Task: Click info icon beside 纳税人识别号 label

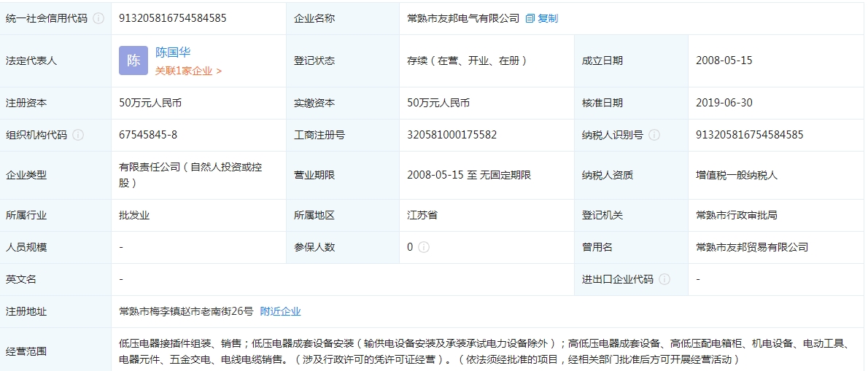Action: (x=654, y=135)
